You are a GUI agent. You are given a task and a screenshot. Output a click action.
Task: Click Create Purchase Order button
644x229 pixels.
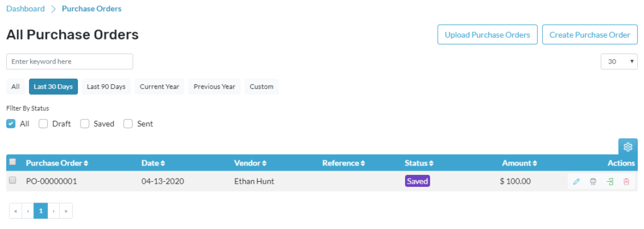click(x=590, y=35)
